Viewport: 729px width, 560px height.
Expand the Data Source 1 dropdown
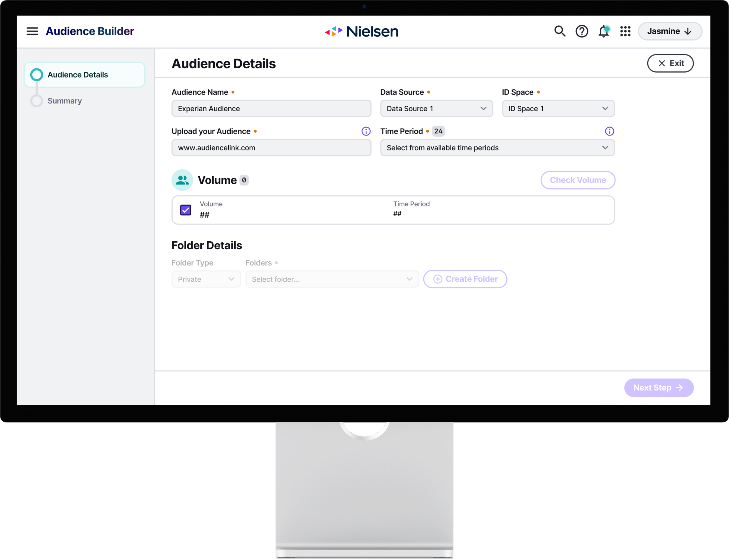pyautogui.click(x=436, y=109)
